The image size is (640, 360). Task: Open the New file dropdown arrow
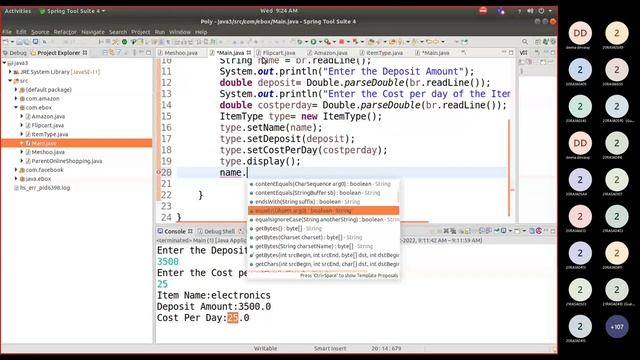tap(12, 42)
